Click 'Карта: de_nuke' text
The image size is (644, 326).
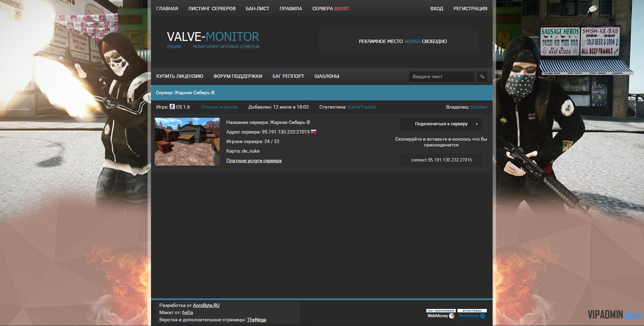coord(243,151)
